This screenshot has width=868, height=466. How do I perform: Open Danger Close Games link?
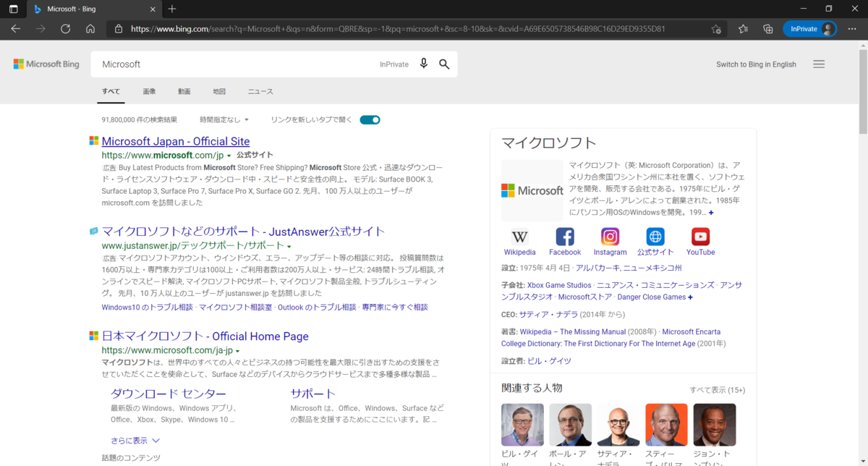tap(652, 297)
